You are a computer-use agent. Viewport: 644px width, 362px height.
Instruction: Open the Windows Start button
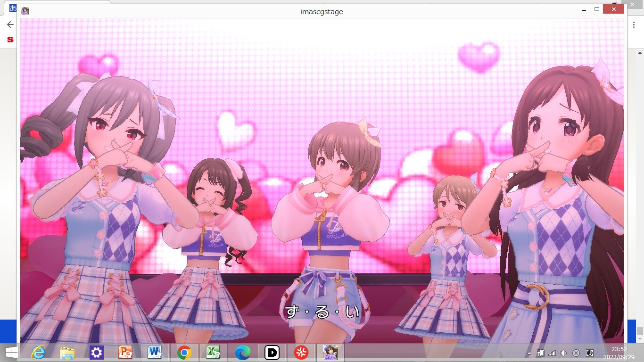point(11,353)
